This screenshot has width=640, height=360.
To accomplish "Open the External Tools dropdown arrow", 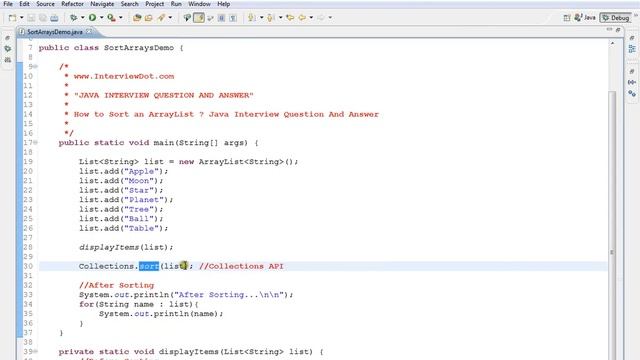I will (120, 18).
